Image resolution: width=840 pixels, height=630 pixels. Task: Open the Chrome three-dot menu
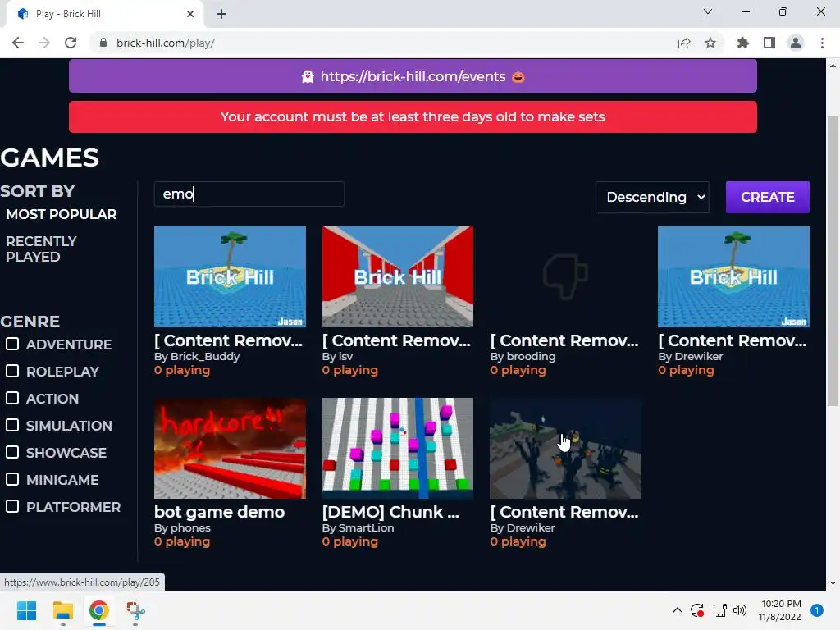(822, 43)
